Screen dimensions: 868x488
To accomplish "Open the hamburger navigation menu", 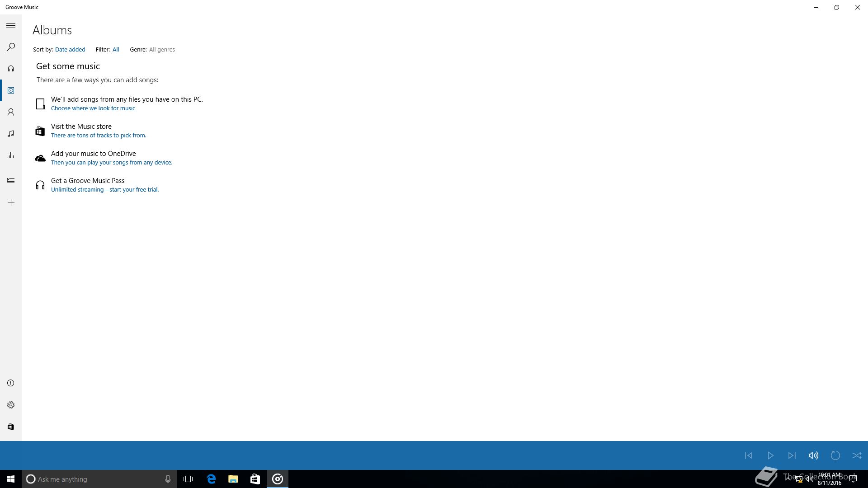I will (x=11, y=26).
